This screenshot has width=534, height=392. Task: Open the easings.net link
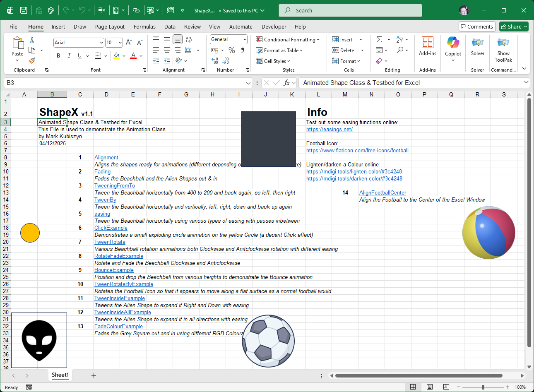tap(329, 130)
